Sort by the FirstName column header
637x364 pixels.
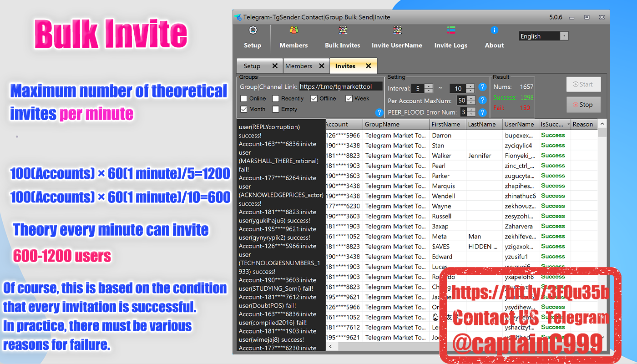coord(448,124)
